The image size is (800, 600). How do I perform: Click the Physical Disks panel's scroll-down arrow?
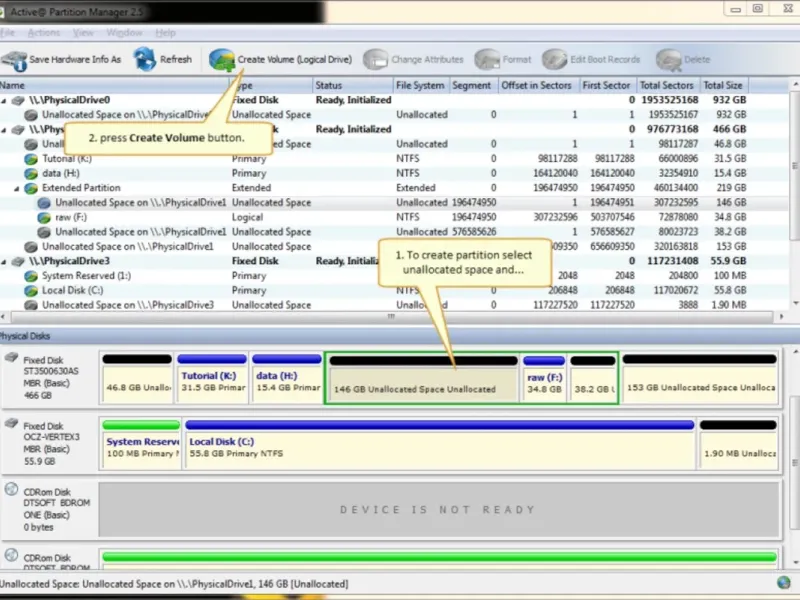pyautogui.click(x=795, y=562)
